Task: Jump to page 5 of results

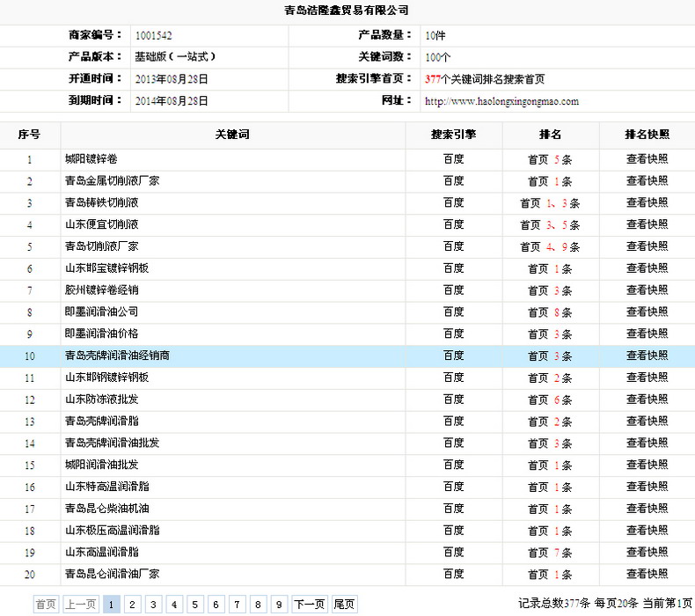Action: click(x=195, y=605)
